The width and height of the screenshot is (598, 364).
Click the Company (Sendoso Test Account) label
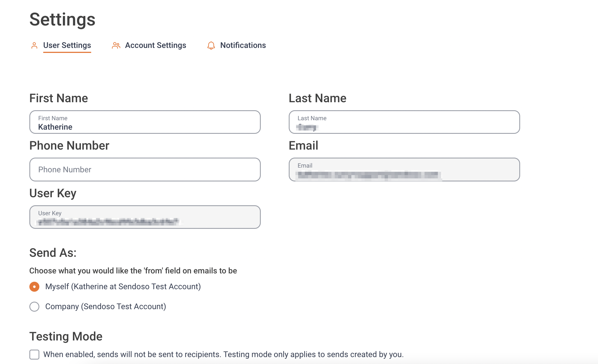pos(106,306)
